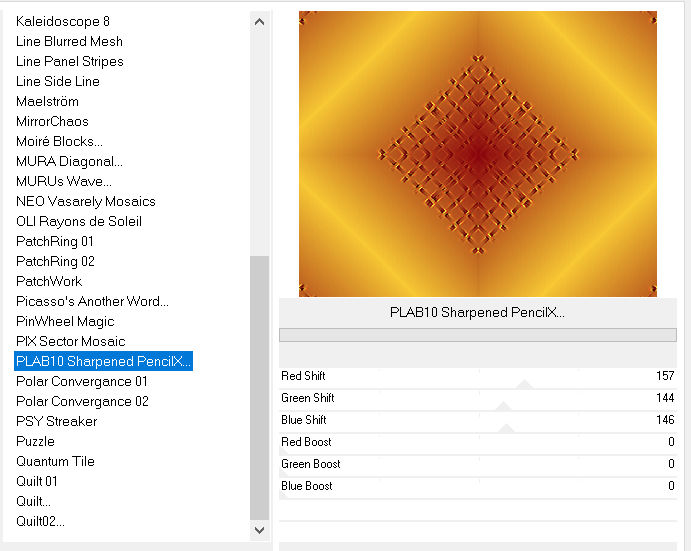Screen dimensions: 691x551
Task: Click the Red Boost slider
Action: 478,443
